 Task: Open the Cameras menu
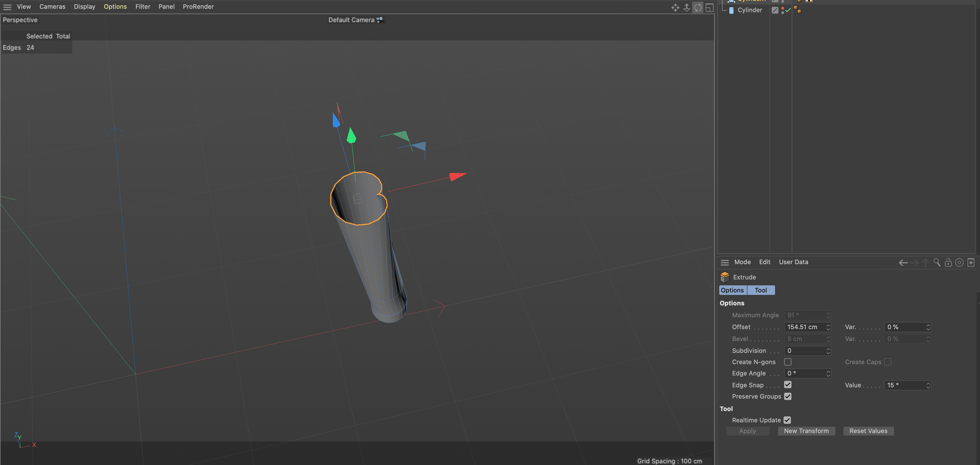(x=52, y=6)
